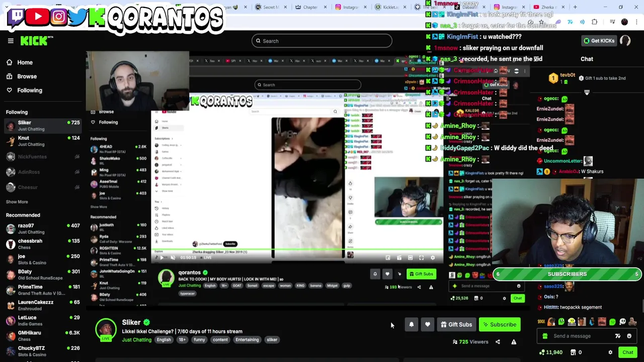Focus the top Search field
Screen dimensions: 644x362
[x=322, y=41]
